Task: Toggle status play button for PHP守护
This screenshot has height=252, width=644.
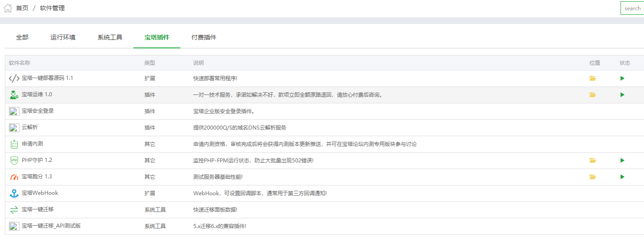Action: tap(622, 161)
